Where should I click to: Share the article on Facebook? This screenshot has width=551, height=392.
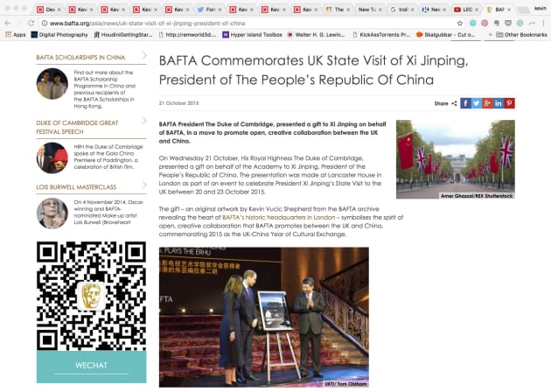[x=465, y=103]
